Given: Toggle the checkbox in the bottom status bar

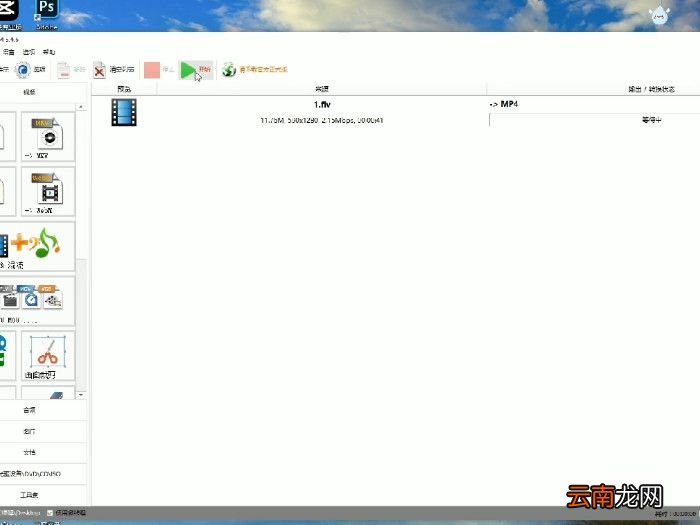Looking at the screenshot, I should coord(51,513).
